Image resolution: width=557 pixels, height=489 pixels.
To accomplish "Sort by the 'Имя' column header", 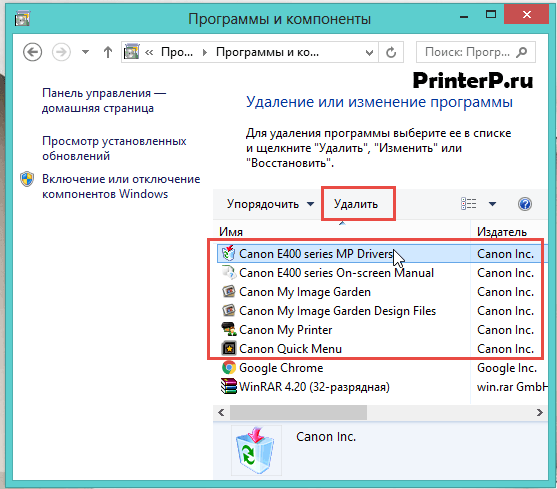I will click(231, 232).
